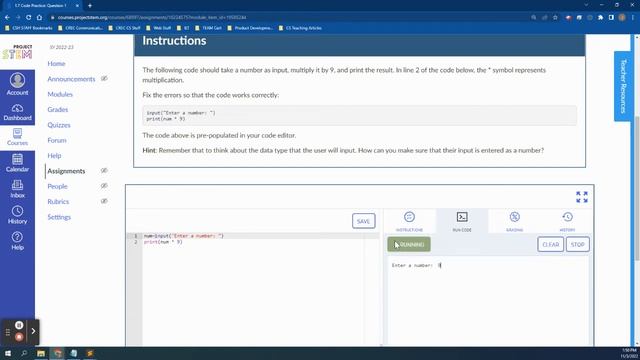Click the green RUNNING button
The image size is (640, 360).
[409, 244]
